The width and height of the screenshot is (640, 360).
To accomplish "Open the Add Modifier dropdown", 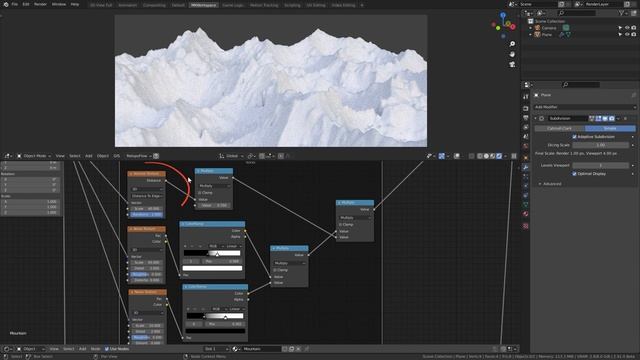I will (584, 107).
